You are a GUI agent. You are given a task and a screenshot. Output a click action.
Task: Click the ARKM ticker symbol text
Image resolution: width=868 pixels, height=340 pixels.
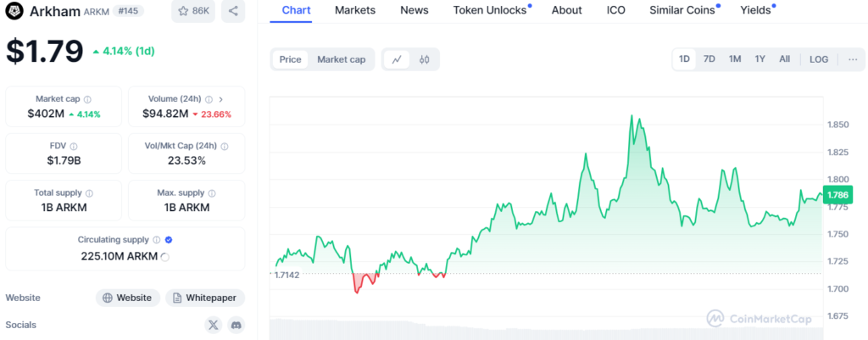click(97, 11)
